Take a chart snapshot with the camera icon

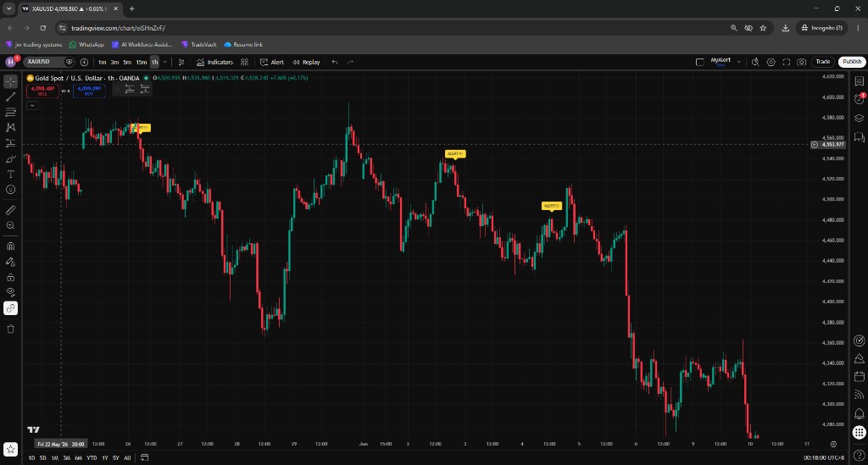801,62
